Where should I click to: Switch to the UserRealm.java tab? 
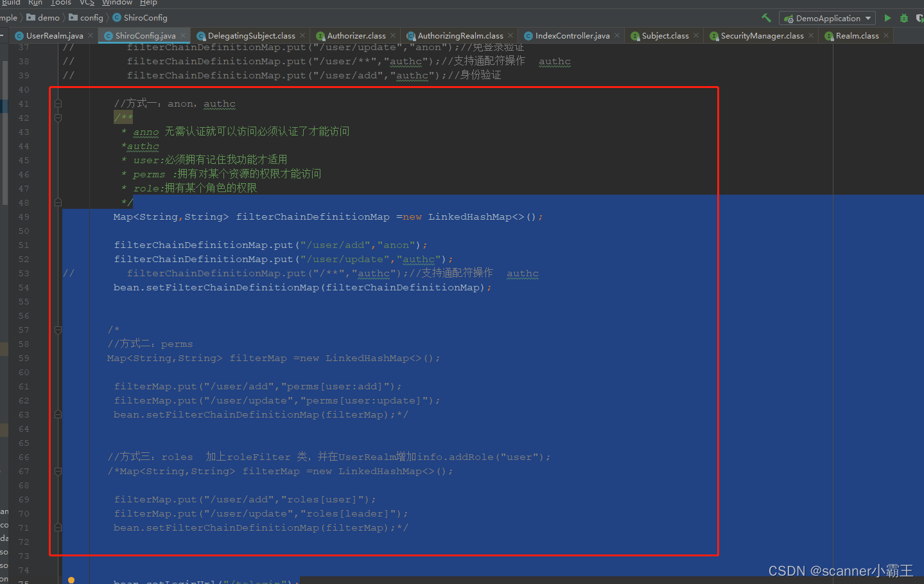click(54, 36)
